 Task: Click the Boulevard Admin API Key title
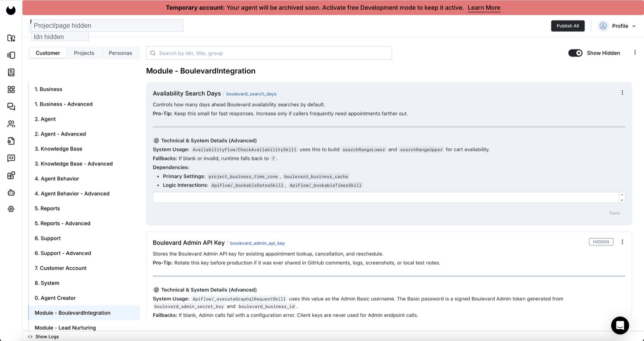click(189, 243)
